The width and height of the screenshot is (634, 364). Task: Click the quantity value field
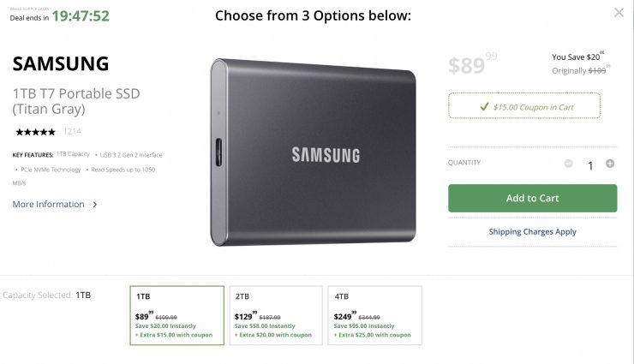[589, 165]
